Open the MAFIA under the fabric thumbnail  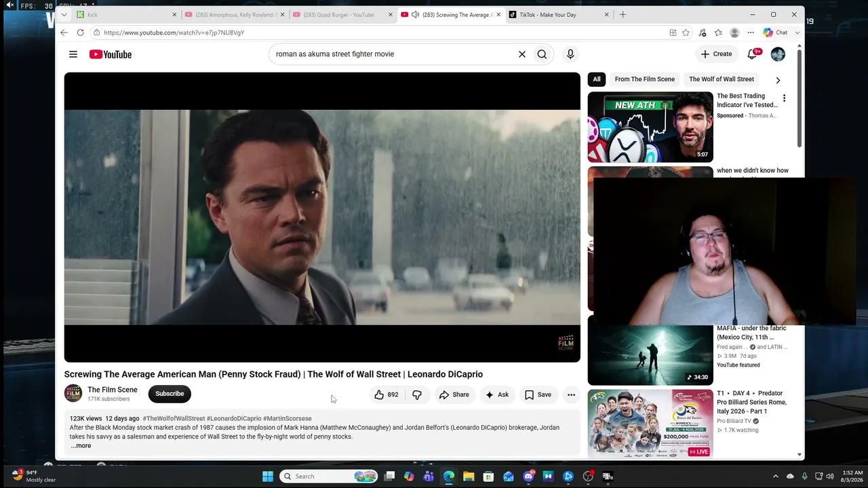(x=650, y=350)
